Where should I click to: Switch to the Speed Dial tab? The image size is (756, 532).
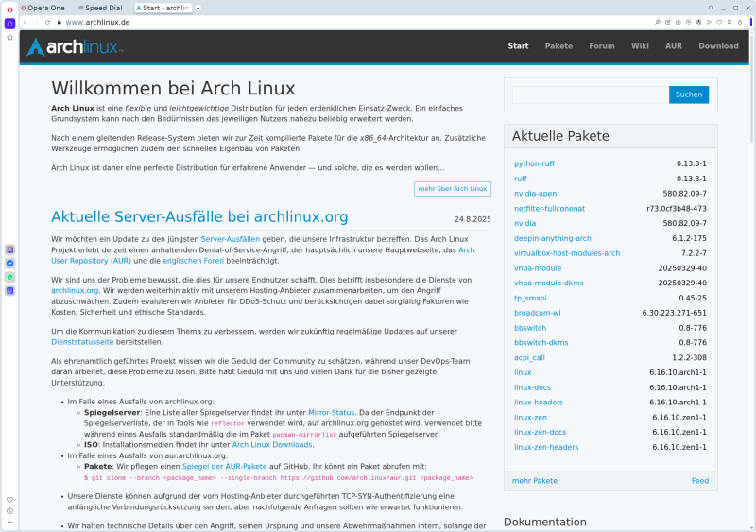[101, 8]
